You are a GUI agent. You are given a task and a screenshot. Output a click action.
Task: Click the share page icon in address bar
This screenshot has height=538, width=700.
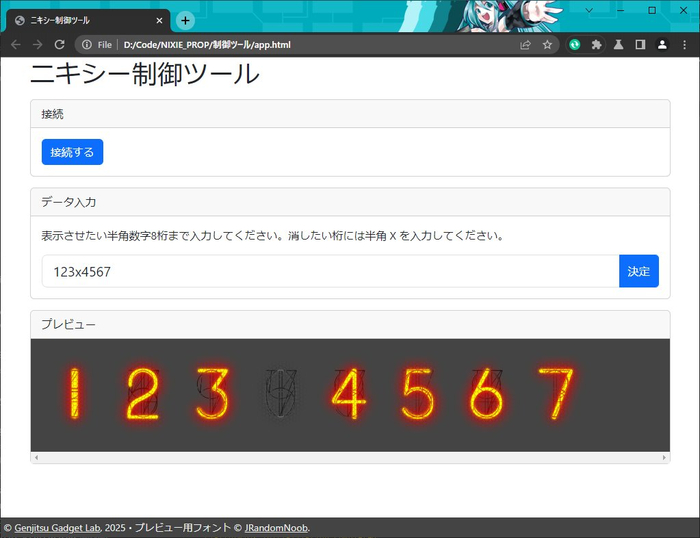(525, 45)
